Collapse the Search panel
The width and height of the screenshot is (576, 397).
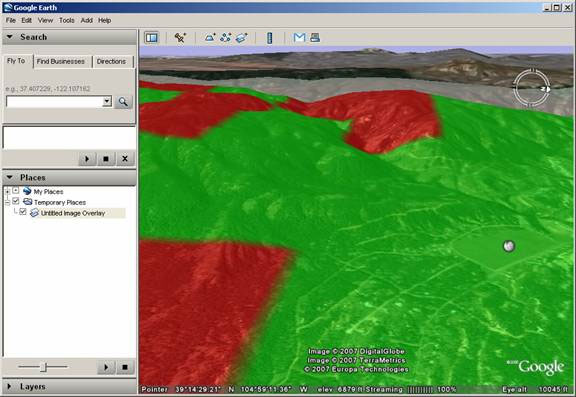[x=10, y=37]
